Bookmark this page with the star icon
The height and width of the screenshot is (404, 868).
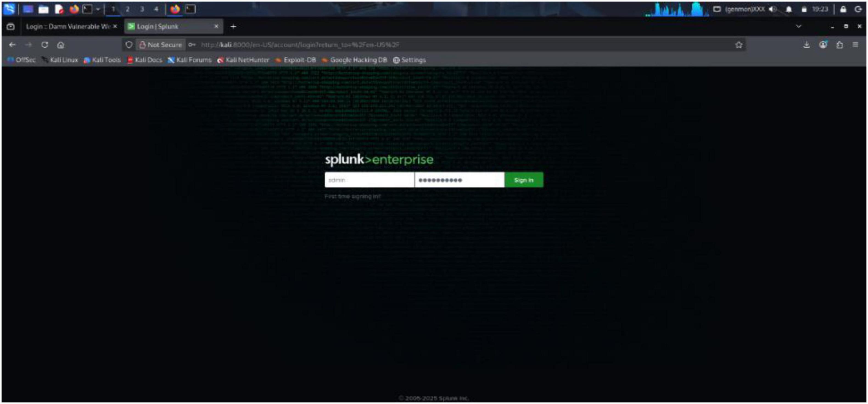(739, 45)
